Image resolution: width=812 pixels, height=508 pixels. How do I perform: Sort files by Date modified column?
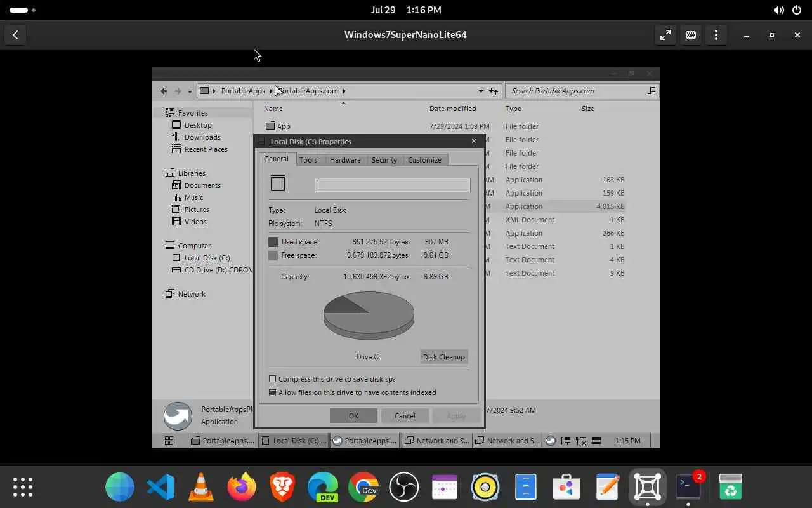click(453, 109)
